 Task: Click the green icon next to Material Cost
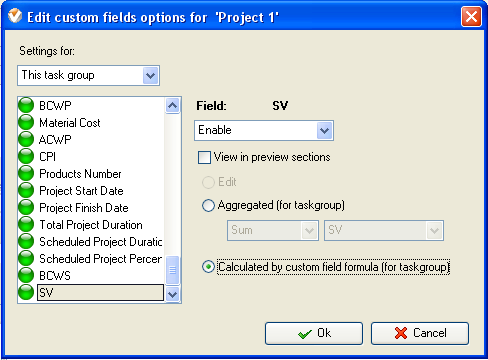point(26,122)
